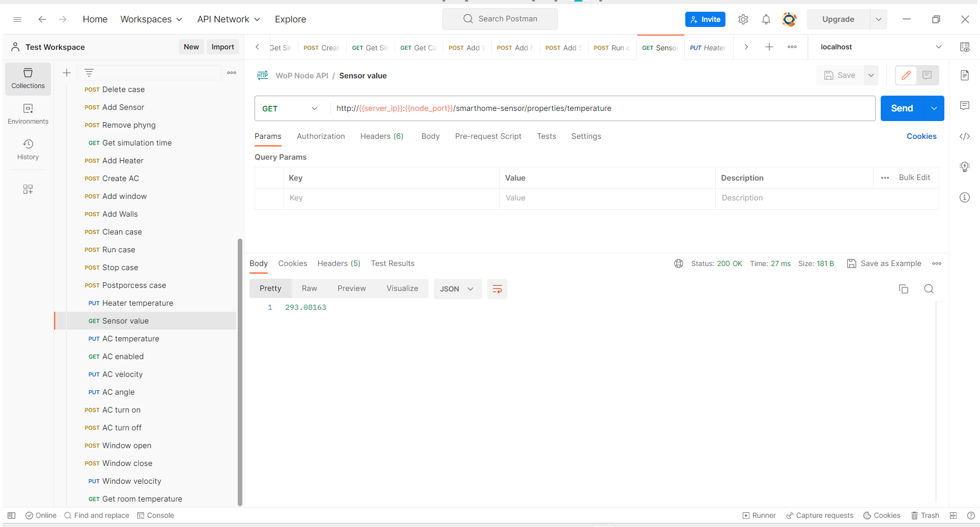Toggle two-pane view in status bar
Image resolution: width=980 pixels, height=527 pixels.
[953, 515]
